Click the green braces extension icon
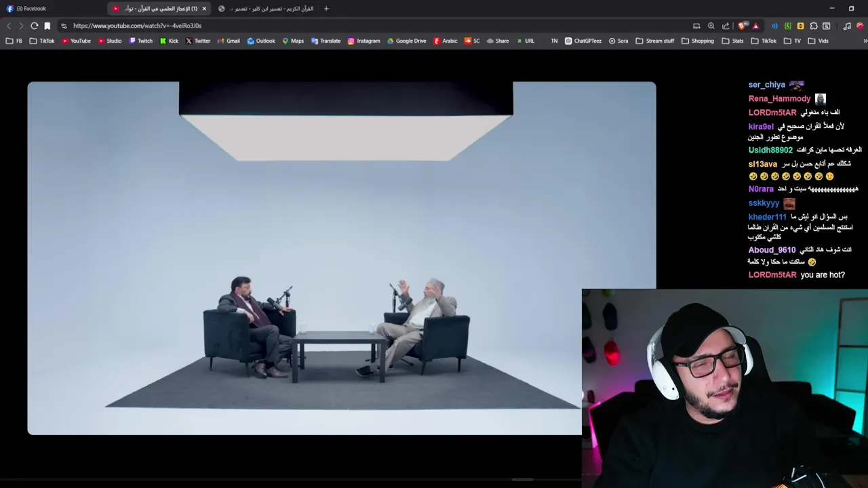868x488 pixels. (788, 26)
